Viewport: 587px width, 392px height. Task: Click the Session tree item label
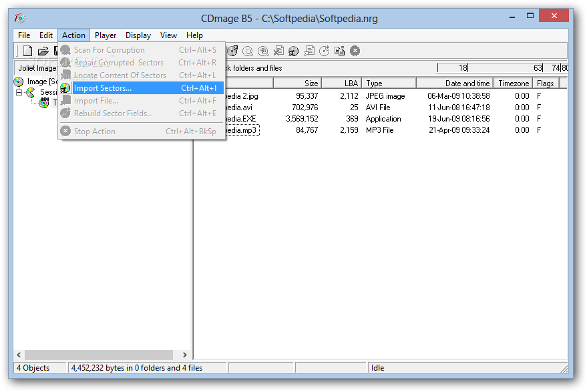tap(48, 92)
